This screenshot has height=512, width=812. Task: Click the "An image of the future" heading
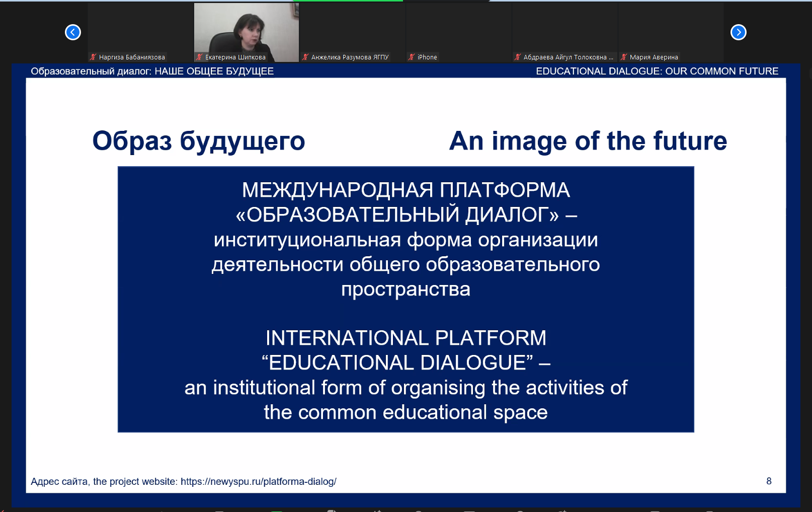[588, 141]
